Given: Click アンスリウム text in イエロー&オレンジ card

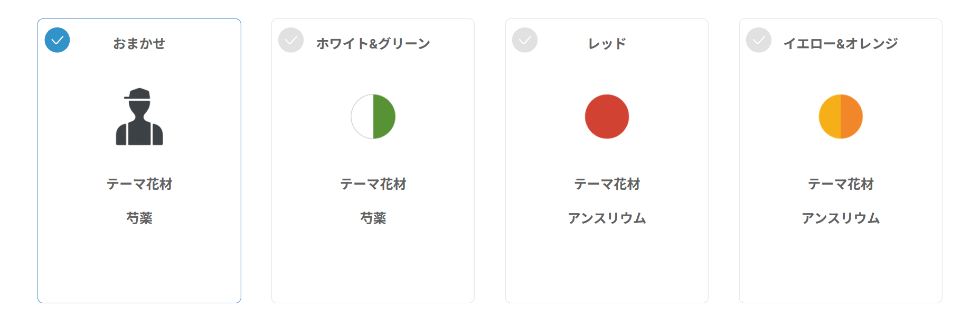Looking at the screenshot, I should click(x=841, y=218).
